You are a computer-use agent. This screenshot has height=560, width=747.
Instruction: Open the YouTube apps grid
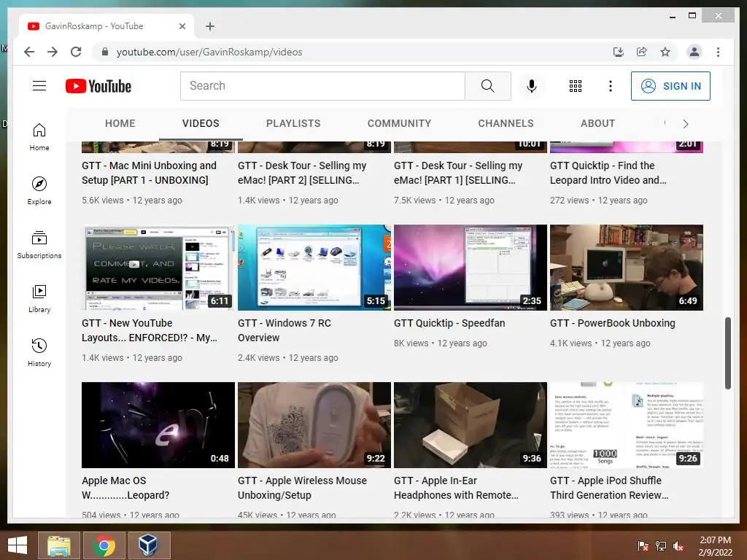pyautogui.click(x=576, y=86)
